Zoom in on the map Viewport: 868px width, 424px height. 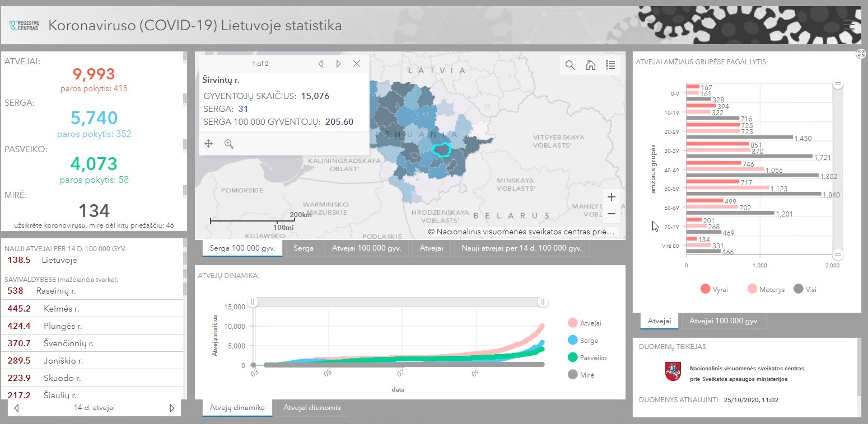point(611,197)
